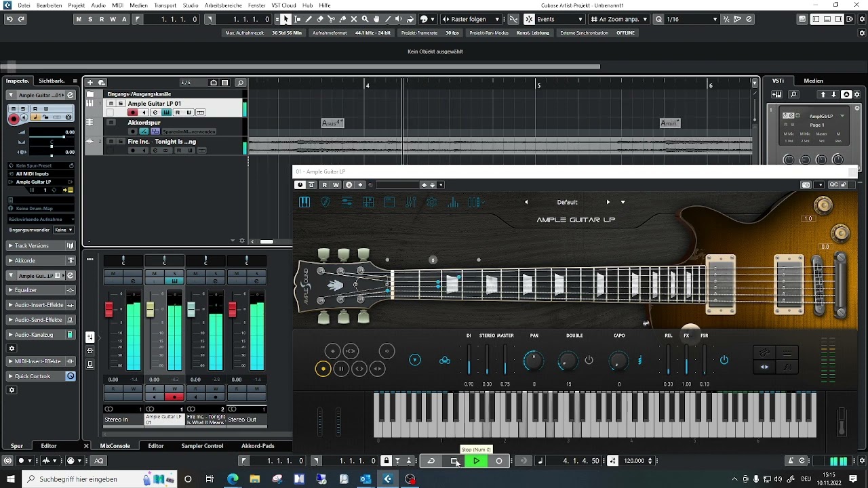The height and width of the screenshot is (488, 868).
Task: Open File Explorer from the taskbar
Action: 255,479
